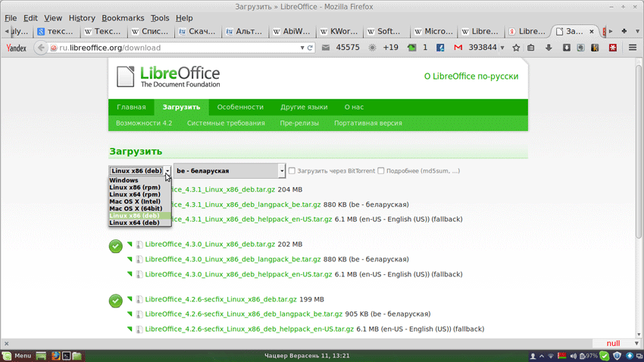Tick the Подробнее (md5sum) checkbox
The height and width of the screenshot is (362, 644).
tap(381, 171)
